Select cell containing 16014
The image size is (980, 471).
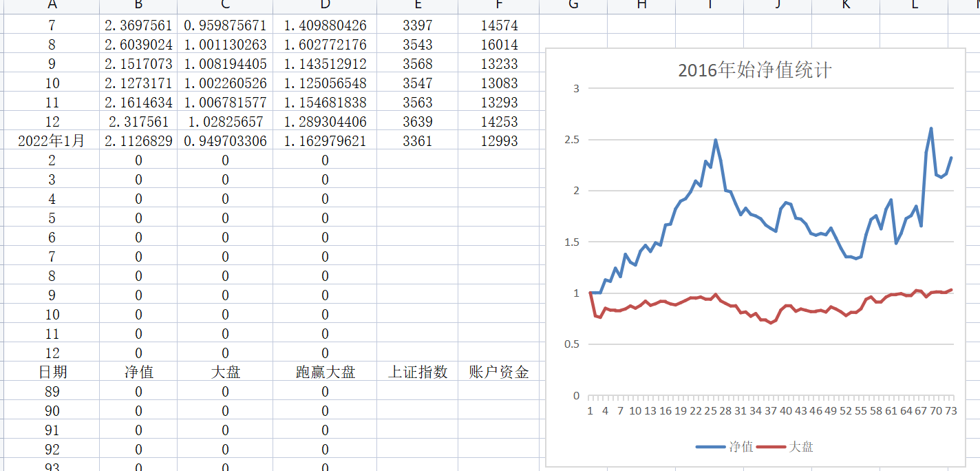(x=499, y=45)
